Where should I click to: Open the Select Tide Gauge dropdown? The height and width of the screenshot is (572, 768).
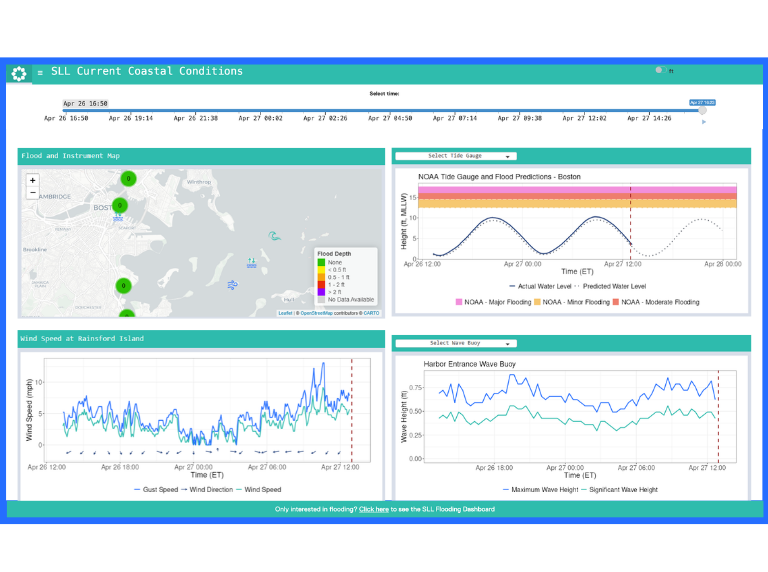click(x=455, y=156)
